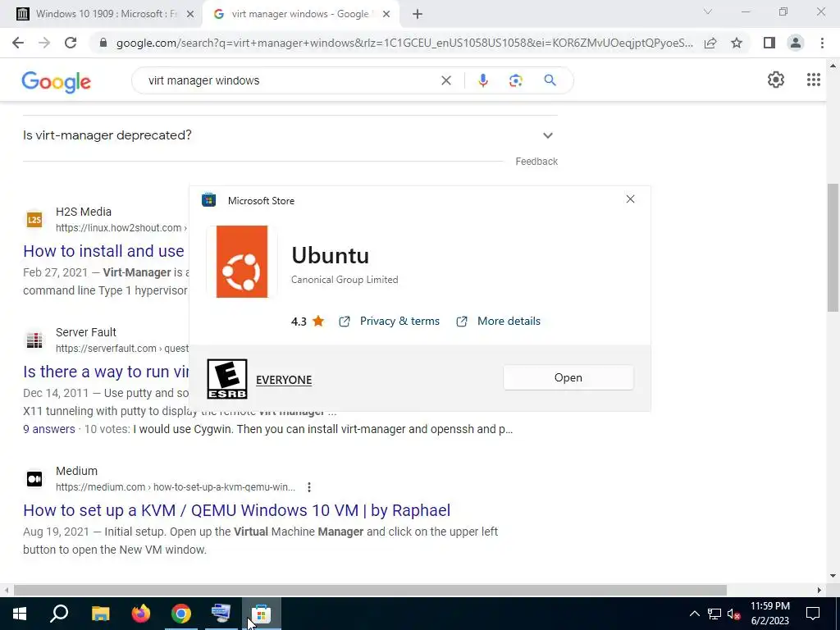Click the browser forward arrow
Viewport: 840px width, 630px height.
pyautogui.click(x=44, y=43)
